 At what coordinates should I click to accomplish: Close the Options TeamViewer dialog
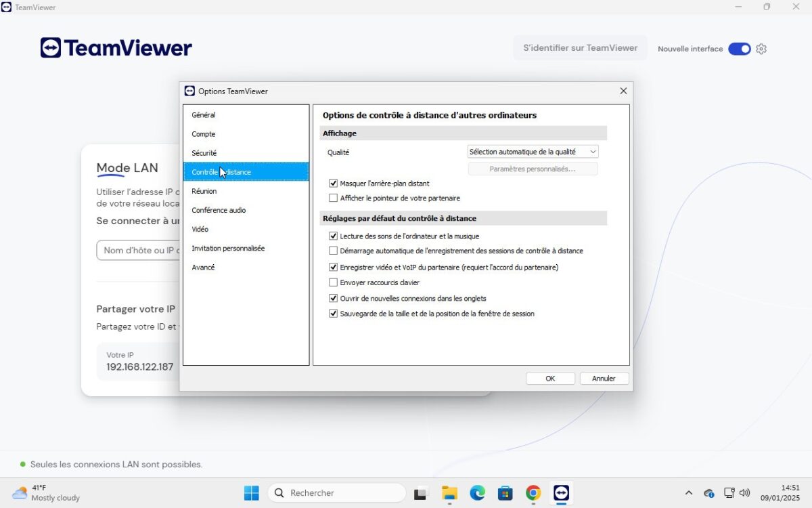coord(623,91)
